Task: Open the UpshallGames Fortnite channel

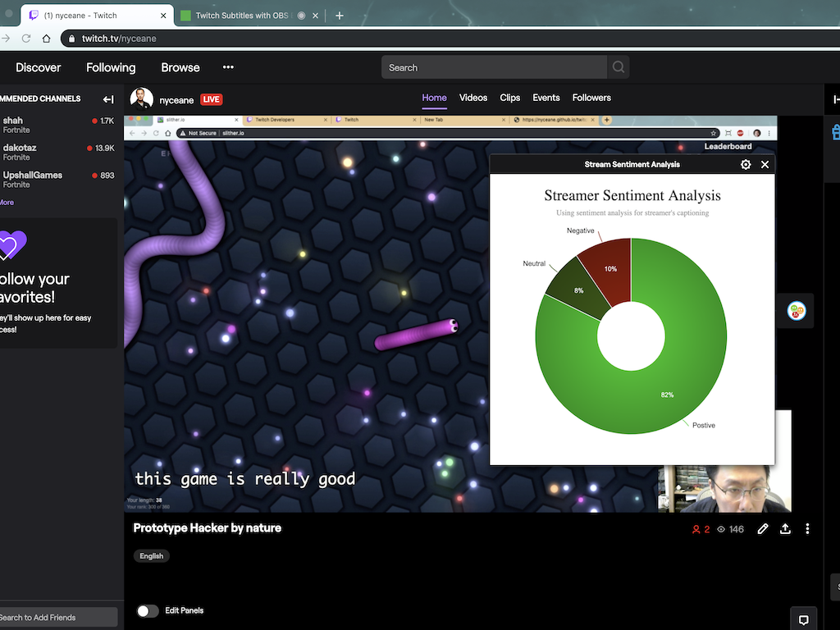Action: (x=58, y=180)
